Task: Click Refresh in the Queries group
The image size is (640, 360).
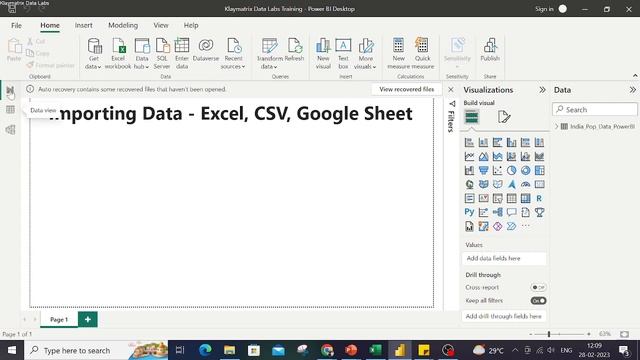Action: click(294, 50)
